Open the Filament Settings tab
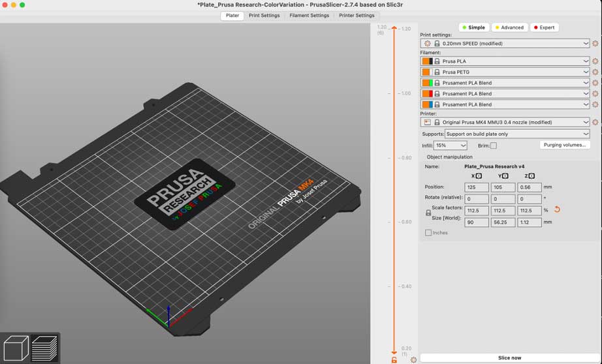 (309, 16)
